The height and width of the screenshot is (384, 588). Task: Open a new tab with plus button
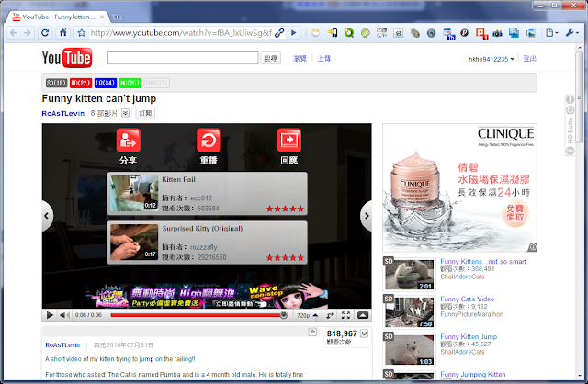click(117, 17)
